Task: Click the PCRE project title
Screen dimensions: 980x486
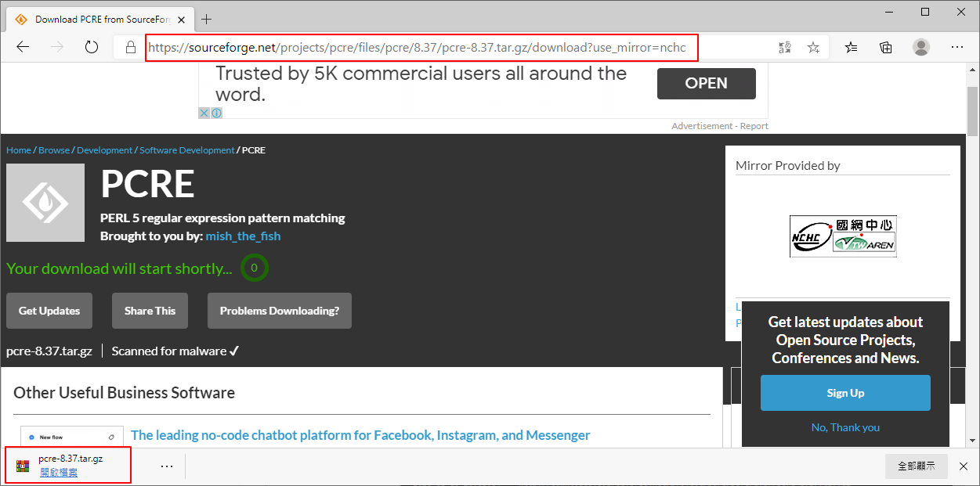Action: (147, 185)
